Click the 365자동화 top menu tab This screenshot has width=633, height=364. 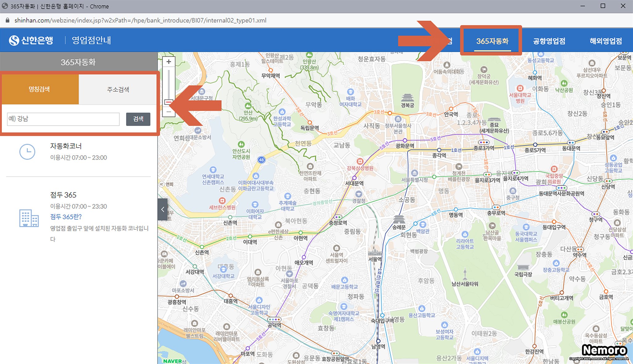[x=492, y=41]
